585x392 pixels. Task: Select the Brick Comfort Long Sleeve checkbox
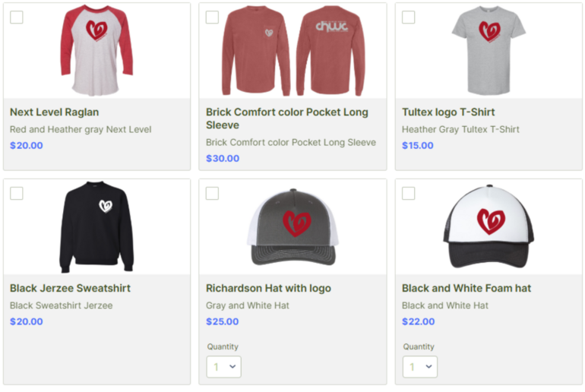(x=213, y=17)
